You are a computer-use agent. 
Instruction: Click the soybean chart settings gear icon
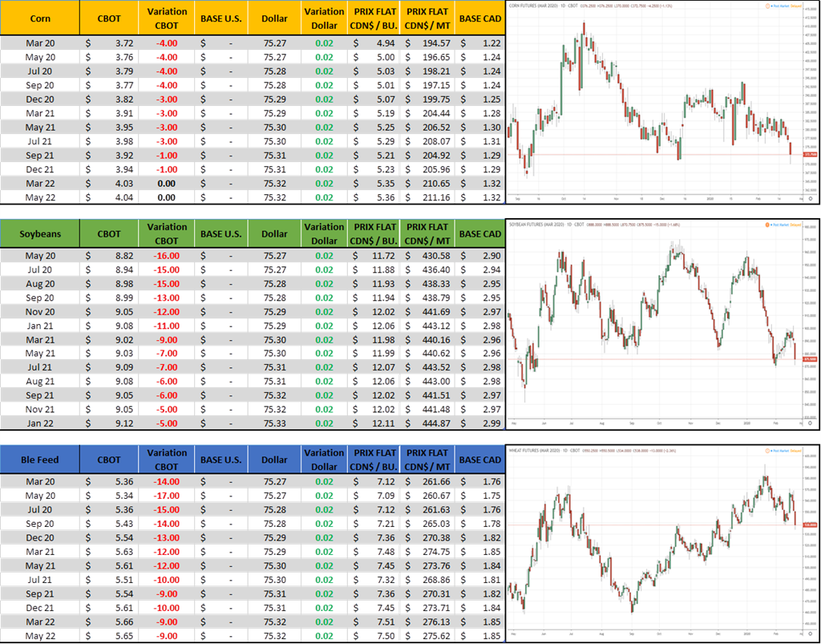(x=810, y=422)
